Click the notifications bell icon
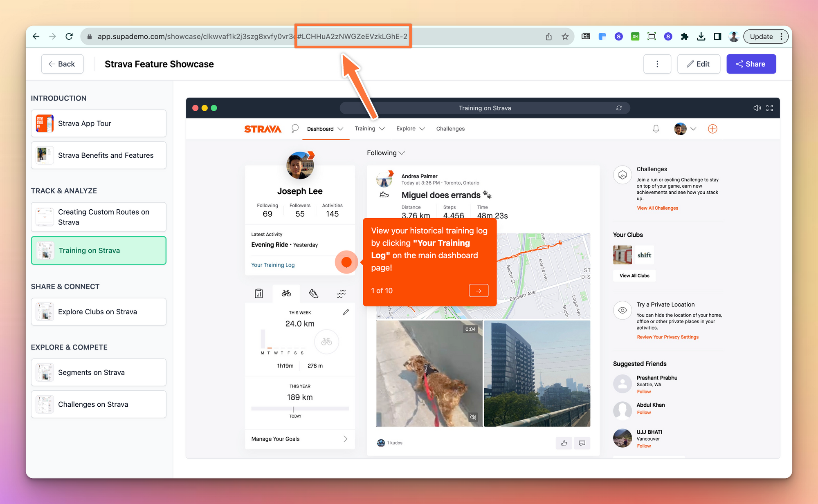Screen dimensions: 818x504 coord(656,129)
